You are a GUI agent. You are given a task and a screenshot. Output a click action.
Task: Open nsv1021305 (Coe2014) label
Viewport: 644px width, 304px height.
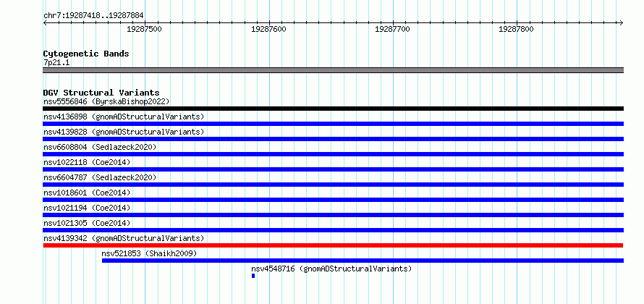click(x=87, y=223)
